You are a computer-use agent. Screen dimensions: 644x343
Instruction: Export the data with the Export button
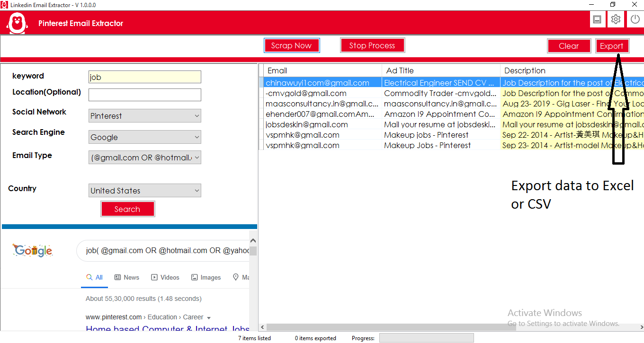(x=612, y=46)
